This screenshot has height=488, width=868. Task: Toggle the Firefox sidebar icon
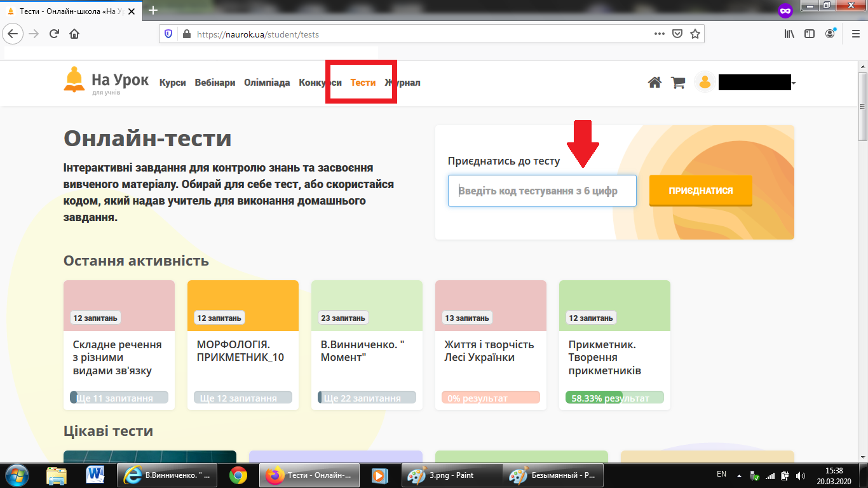click(810, 34)
